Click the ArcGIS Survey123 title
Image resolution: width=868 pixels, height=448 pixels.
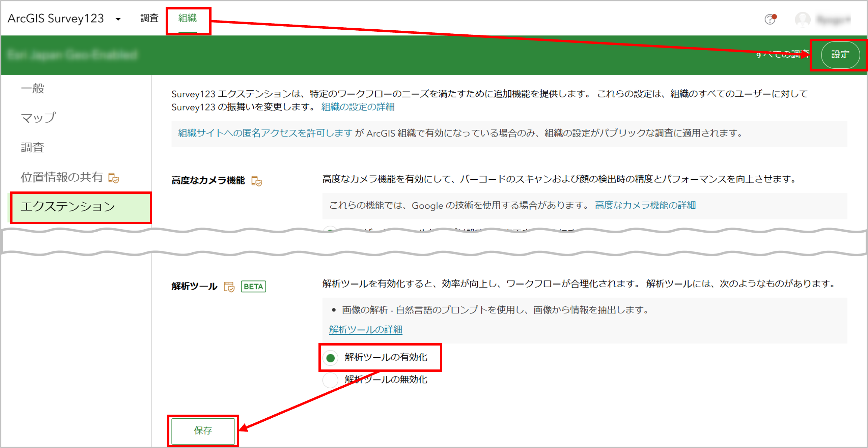[56, 19]
